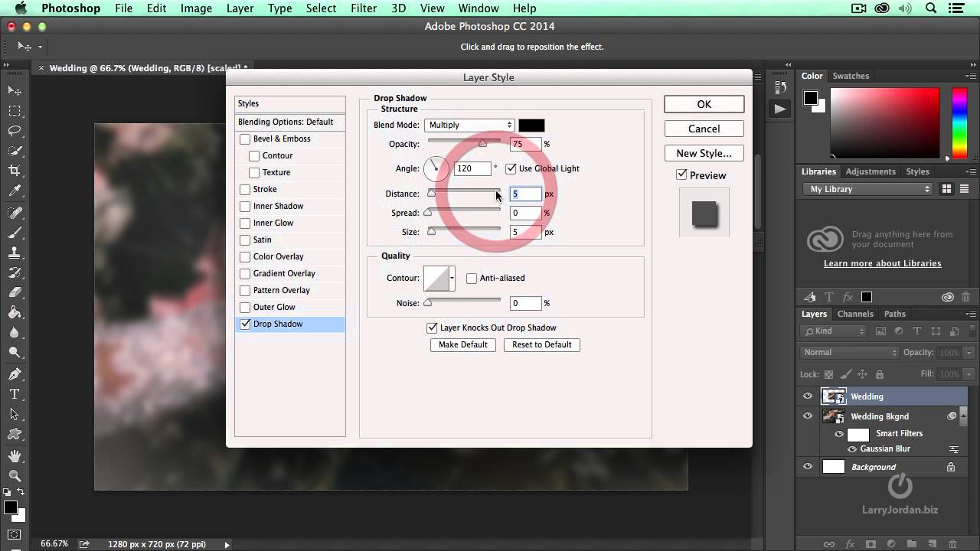Click the Make Default button

(x=462, y=344)
